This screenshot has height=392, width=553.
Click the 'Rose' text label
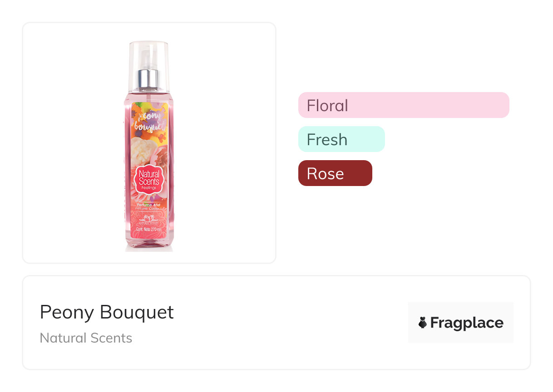coord(325,173)
